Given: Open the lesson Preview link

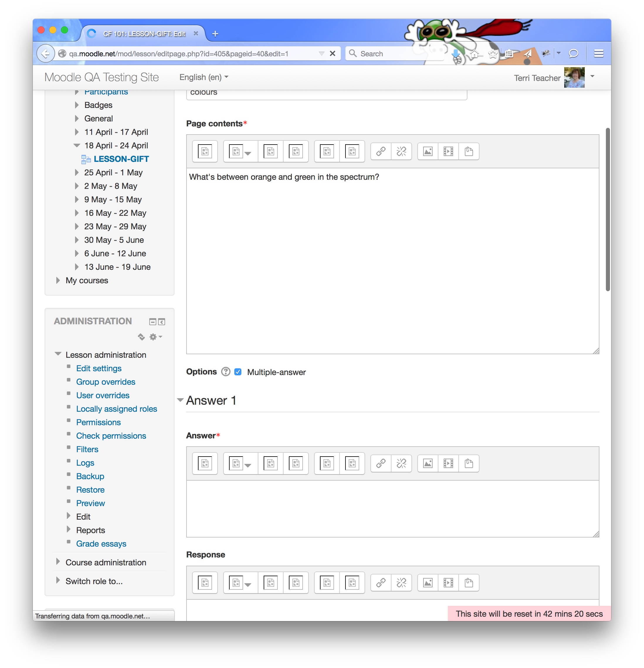Looking at the screenshot, I should (91, 503).
